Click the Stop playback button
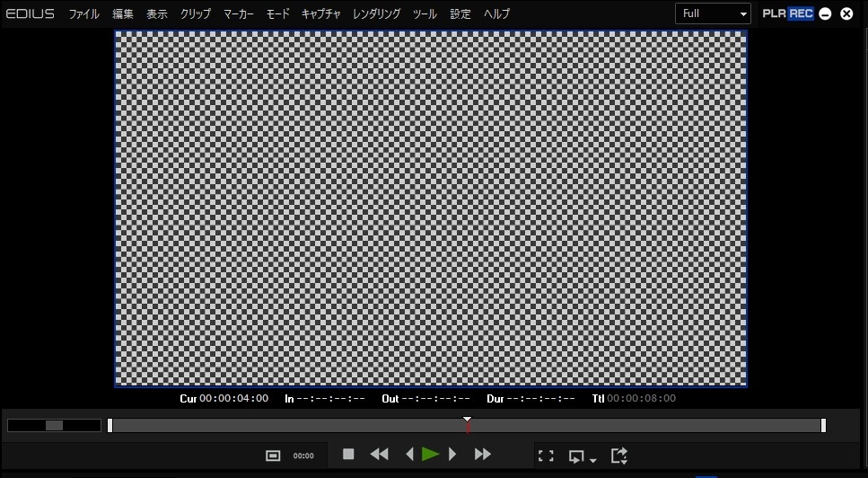 pos(348,455)
